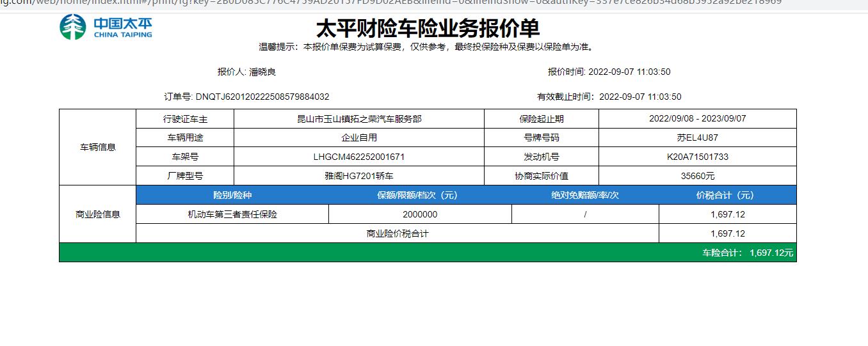The image size is (868, 346).
Task: Click the 协商实际价值 label cell
Action: [x=542, y=176]
